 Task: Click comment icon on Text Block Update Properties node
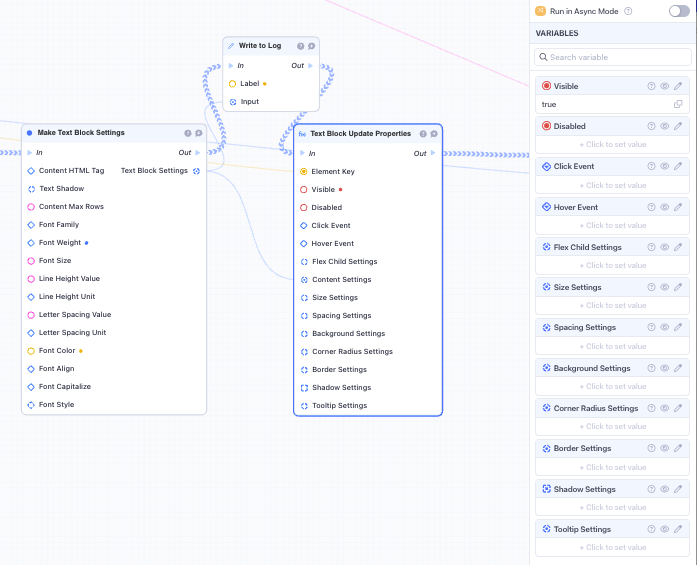tap(434, 133)
